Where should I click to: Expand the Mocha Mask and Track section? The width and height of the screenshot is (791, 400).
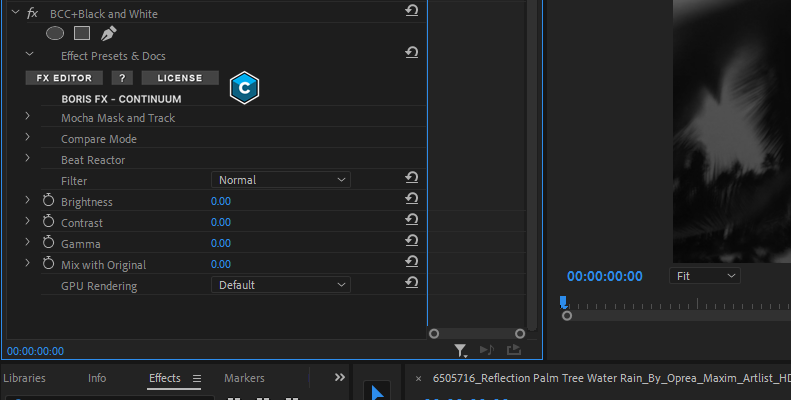pos(28,118)
